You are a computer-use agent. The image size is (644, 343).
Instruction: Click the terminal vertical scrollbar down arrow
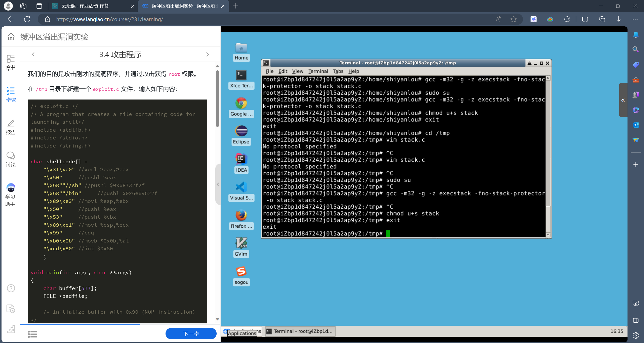[x=548, y=235]
